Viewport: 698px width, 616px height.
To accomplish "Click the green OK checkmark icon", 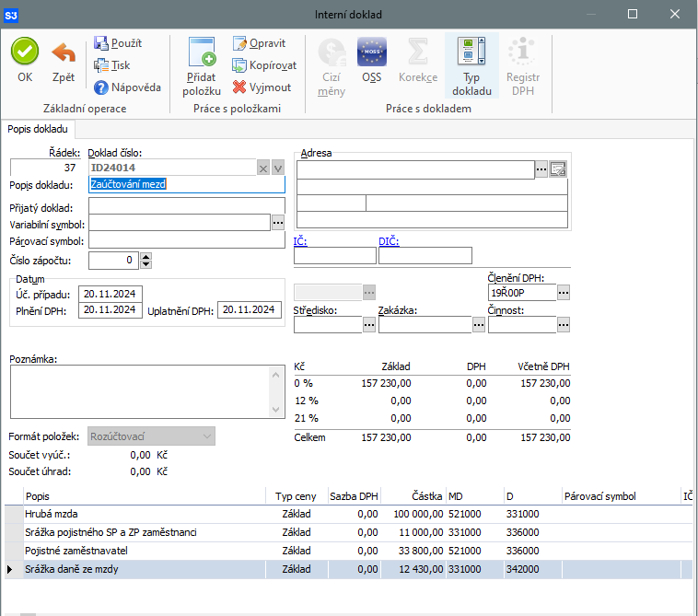I will coord(25,51).
